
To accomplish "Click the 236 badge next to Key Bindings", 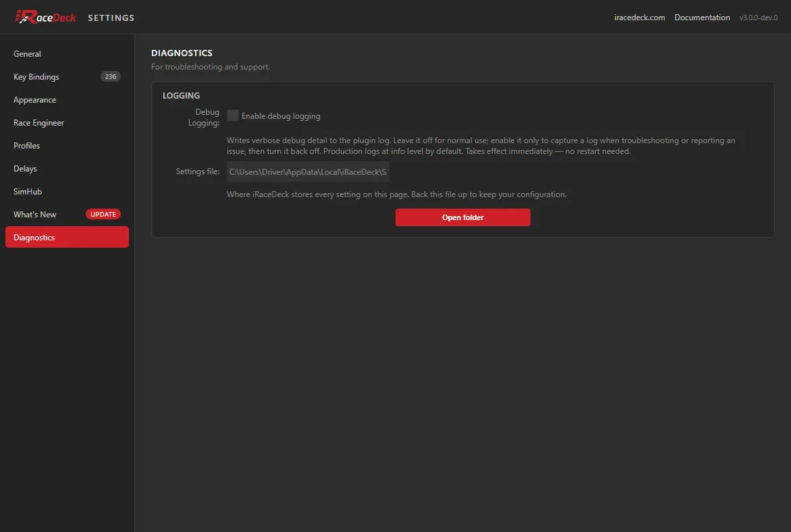I will click(111, 77).
